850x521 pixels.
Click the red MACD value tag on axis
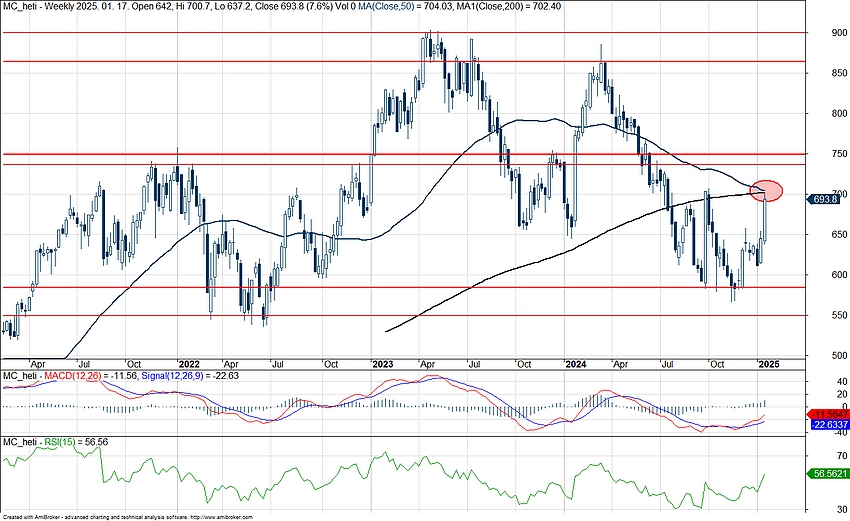point(827,414)
